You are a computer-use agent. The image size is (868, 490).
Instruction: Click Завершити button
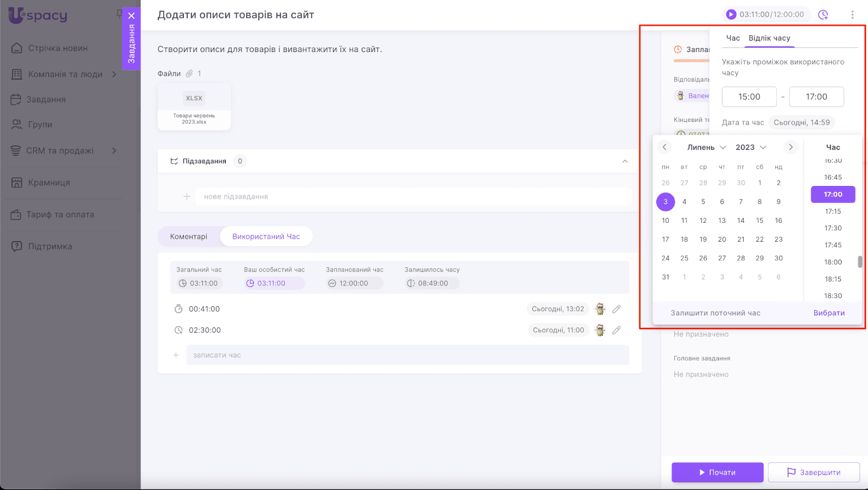[x=814, y=473]
